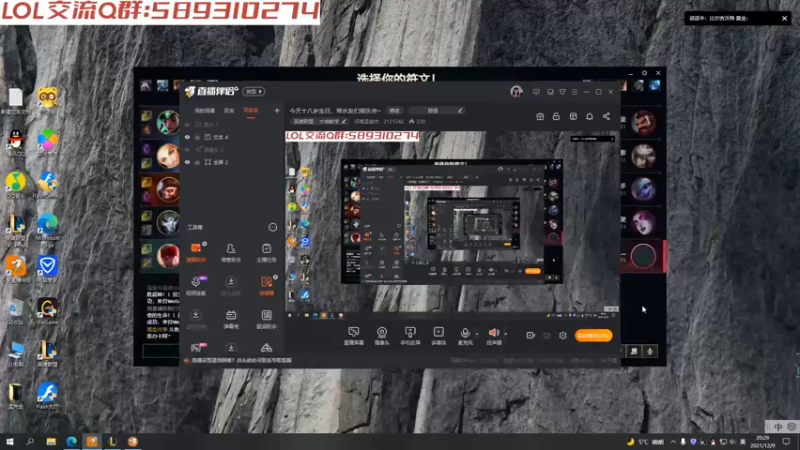Toggle preview eye icon beside settings gear
The image size is (800, 450).
pos(547,335)
